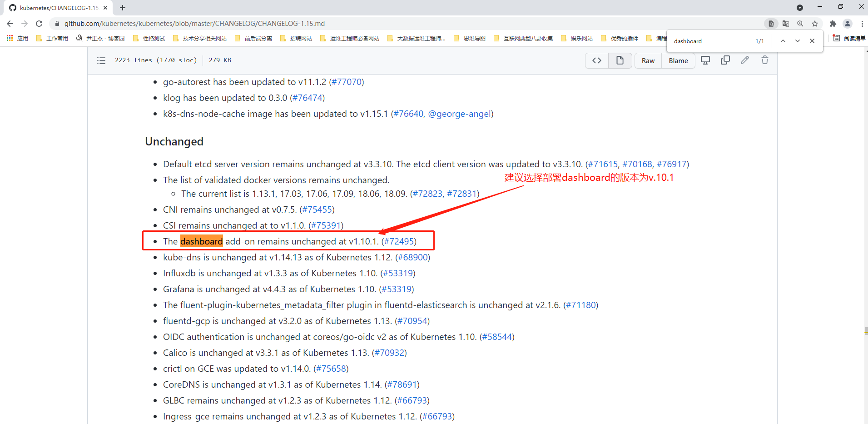Reload the page
Viewport: 868px width, 424px height.
pyautogui.click(x=39, y=24)
